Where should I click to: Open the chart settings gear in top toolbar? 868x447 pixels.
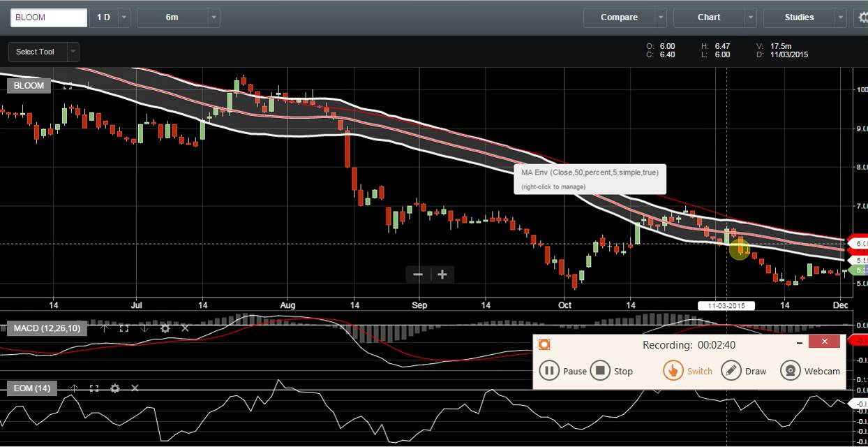click(862, 17)
